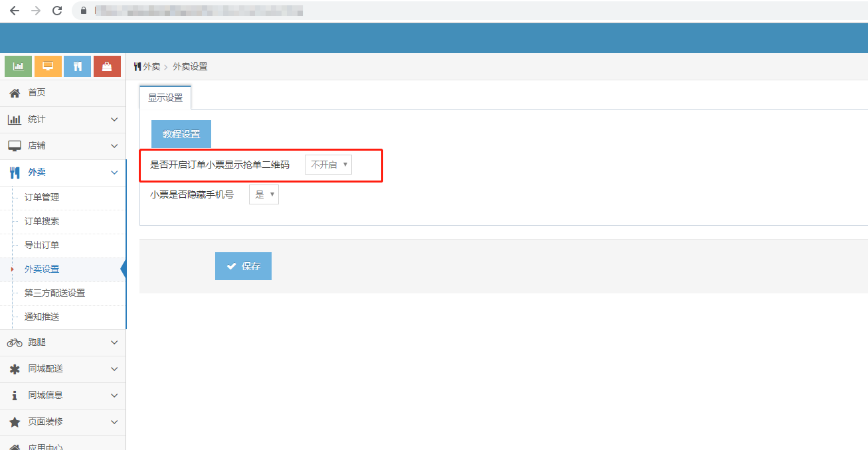Open the 小票是否隐藏手机号 dropdown
This screenshot has width=868, height=450.
264,194
